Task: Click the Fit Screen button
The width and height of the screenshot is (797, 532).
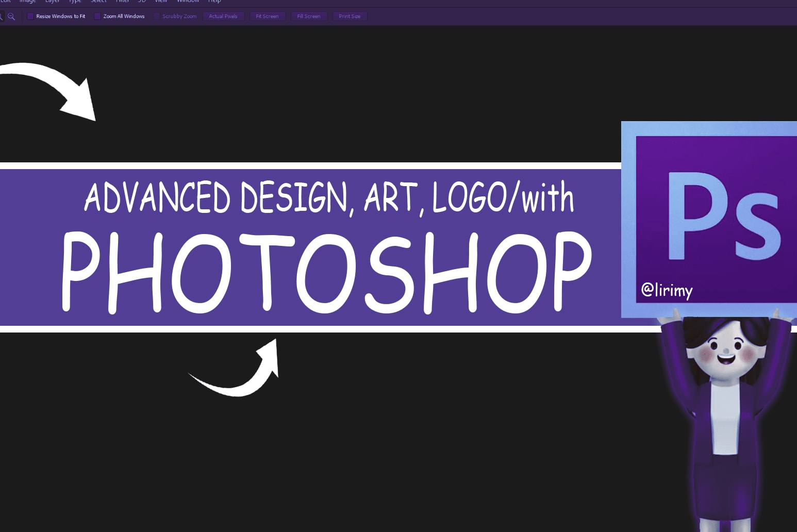Action: tap(267, 16)
